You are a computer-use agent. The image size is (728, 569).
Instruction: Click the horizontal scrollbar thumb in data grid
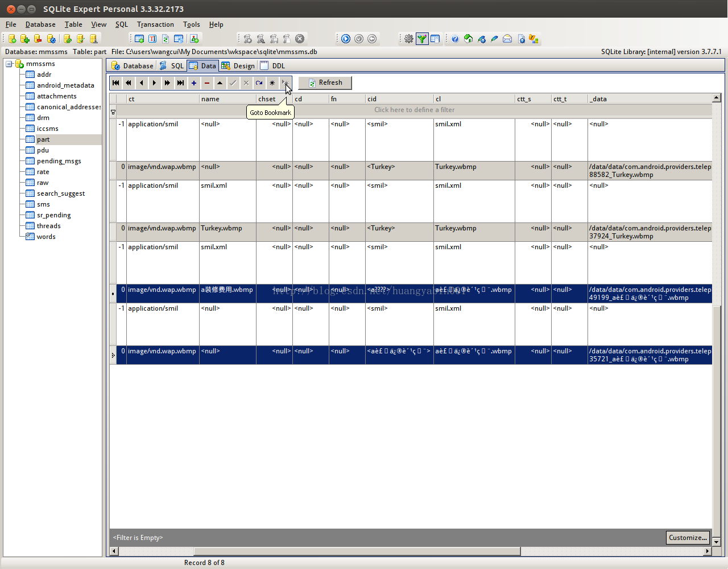[357, 551]
